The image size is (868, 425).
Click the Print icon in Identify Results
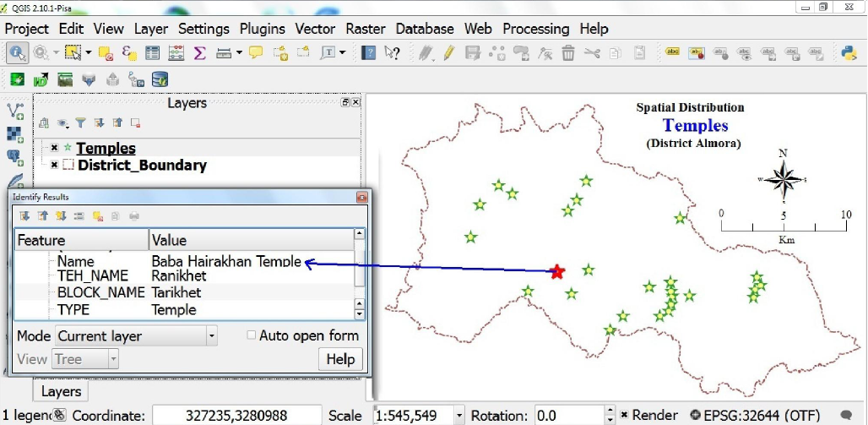(x=134, y=216)
